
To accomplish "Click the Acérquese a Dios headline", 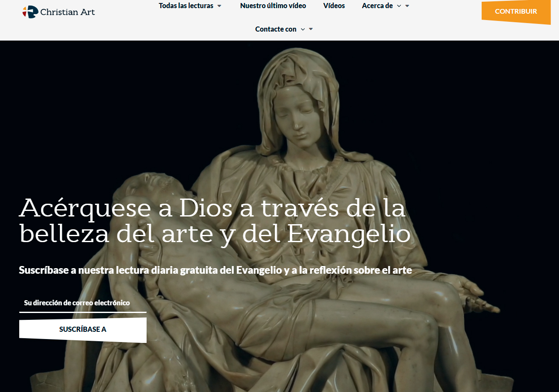I will [215, 220].
